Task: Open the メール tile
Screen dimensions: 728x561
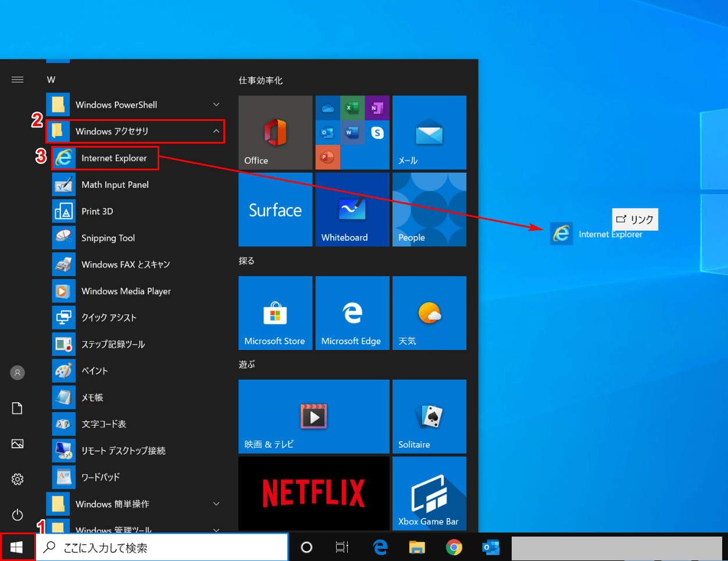Action: coord(429,133)
